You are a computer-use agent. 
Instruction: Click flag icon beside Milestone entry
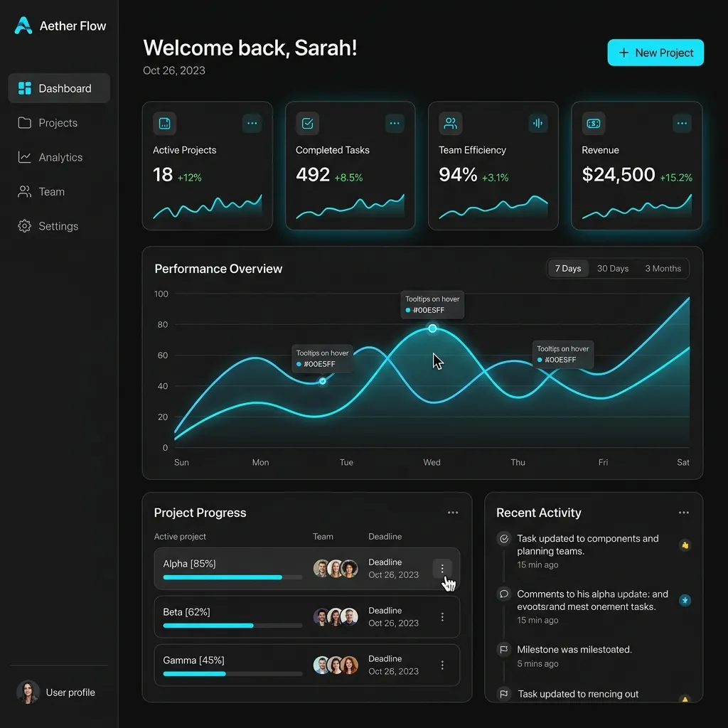point(504,650)
